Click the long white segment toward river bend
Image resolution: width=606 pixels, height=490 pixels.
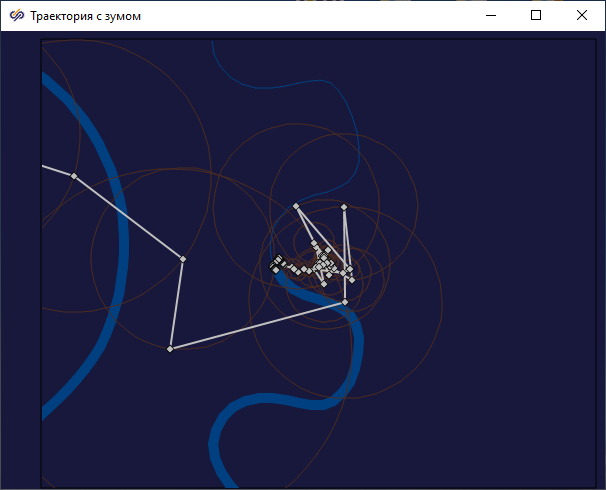point(257,325)
